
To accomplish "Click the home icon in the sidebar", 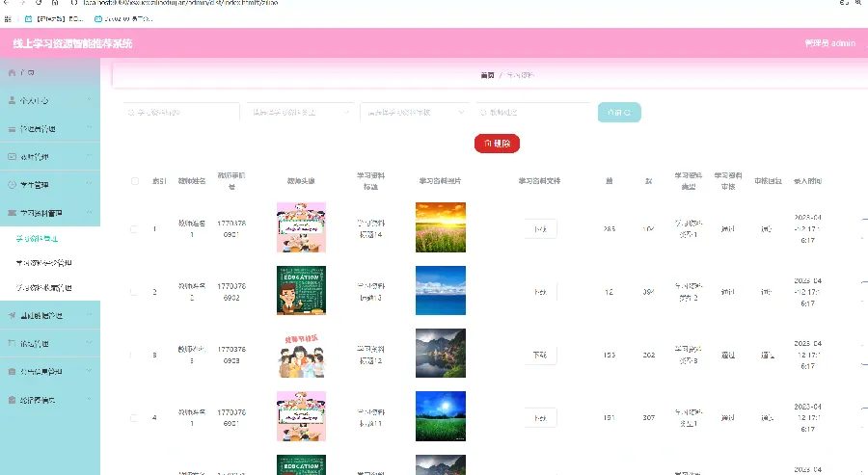I will point(13,72).
